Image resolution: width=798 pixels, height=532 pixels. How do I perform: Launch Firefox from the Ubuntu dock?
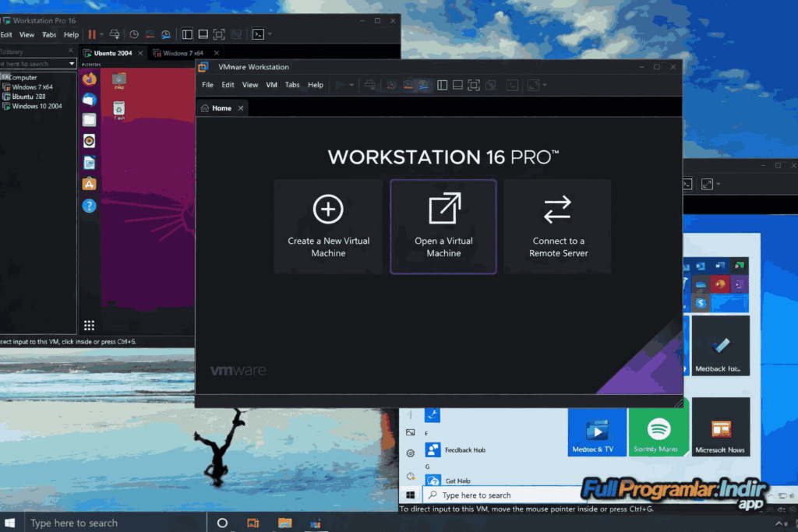88,79
